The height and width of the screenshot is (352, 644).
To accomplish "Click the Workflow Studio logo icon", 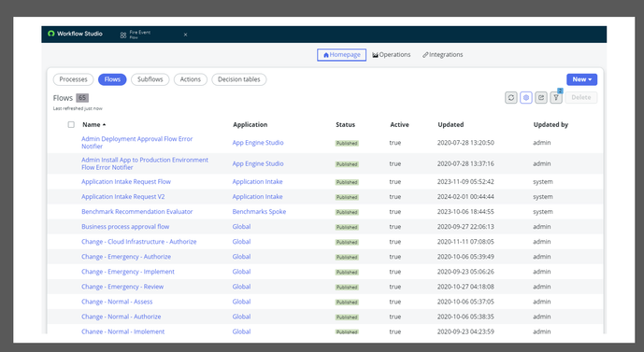I will (x=50, y=34).
